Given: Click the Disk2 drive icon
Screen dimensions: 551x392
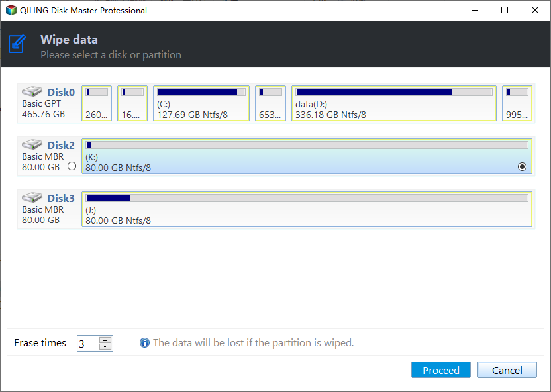Looking at the screenshot, I should (x=32, y=144).
